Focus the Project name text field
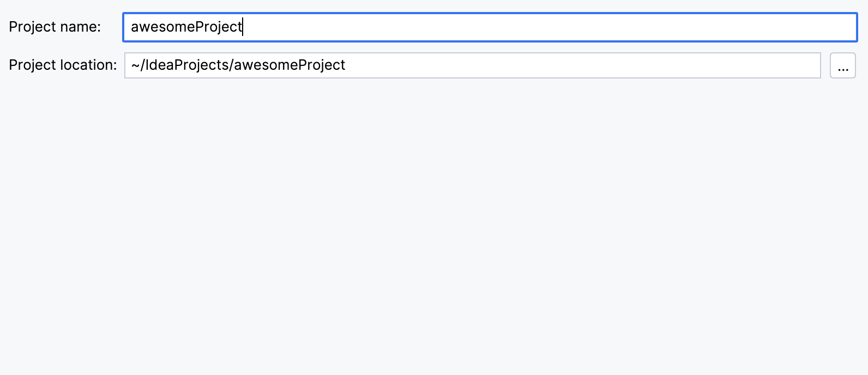Viewport: 868px width, 375px height. point(490,27)
